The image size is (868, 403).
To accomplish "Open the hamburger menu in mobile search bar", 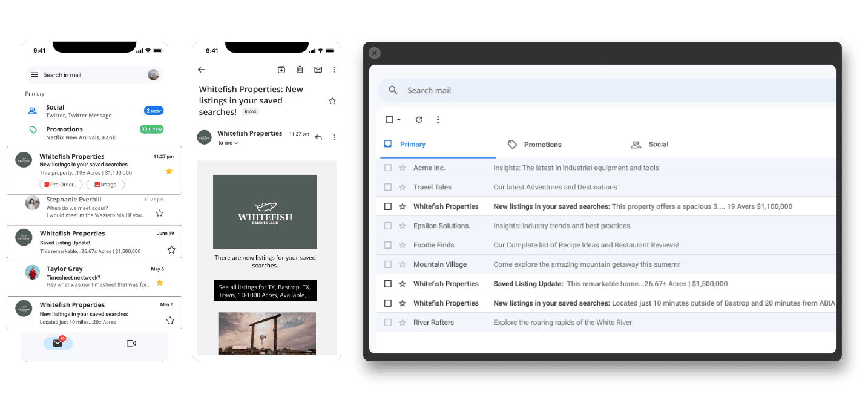I will point(35,75).
